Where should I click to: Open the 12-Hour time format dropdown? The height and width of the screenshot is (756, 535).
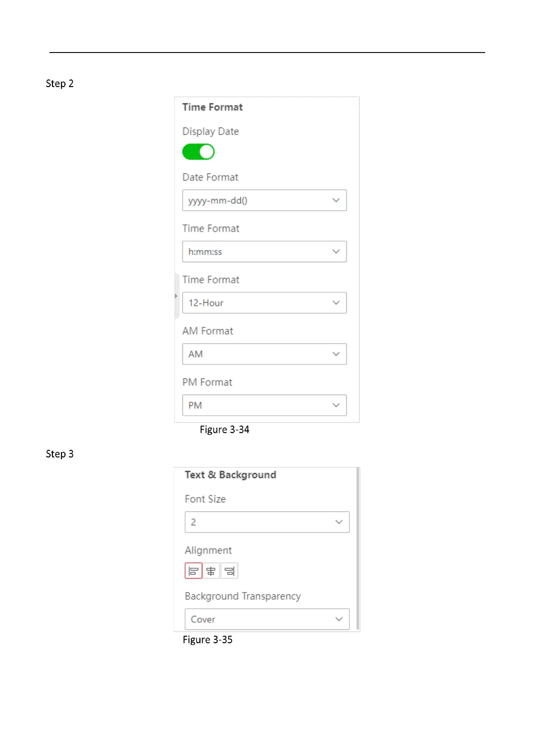tap(264, 303)
